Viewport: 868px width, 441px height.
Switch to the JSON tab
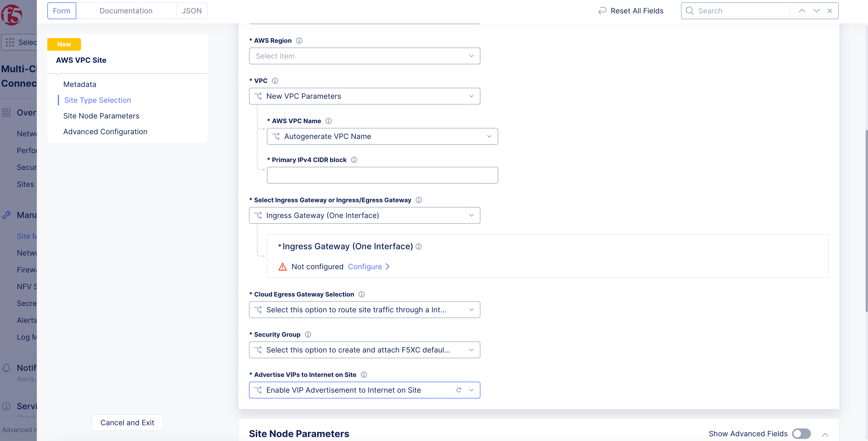191,11
